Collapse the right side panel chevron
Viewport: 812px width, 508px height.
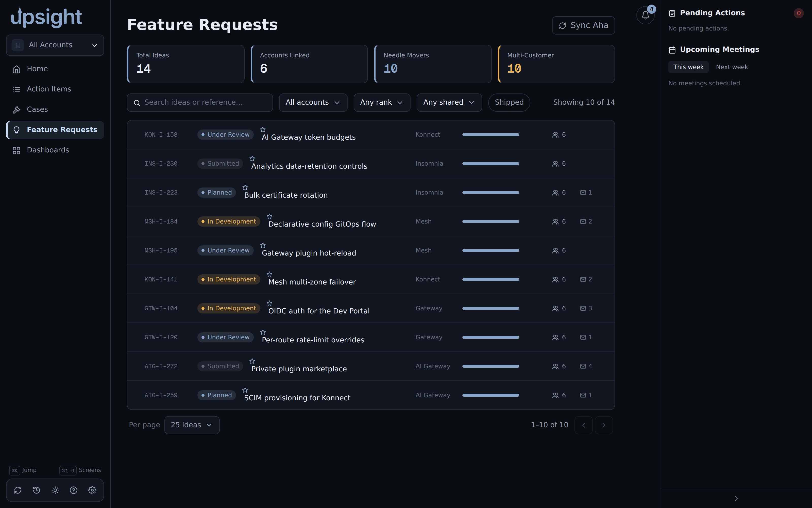pyautogui.click(x=736, y=498)
